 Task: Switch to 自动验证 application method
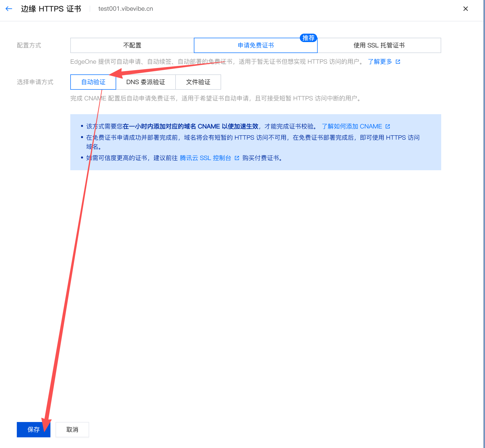pyautogui.click(x=93, y=82)
